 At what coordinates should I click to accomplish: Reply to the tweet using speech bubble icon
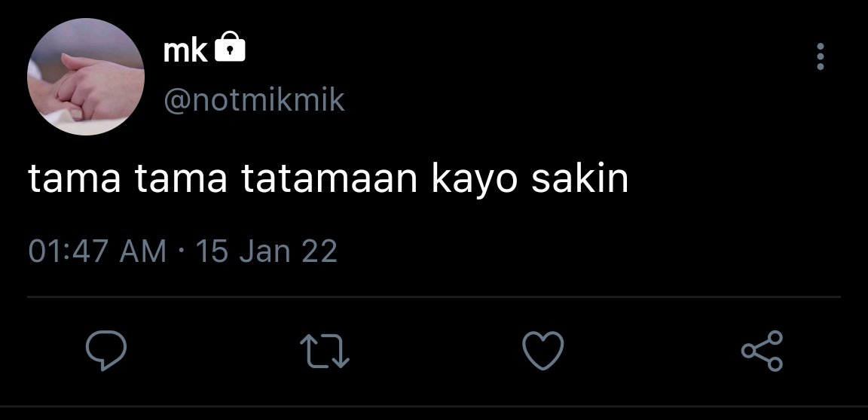coord(106,350)
